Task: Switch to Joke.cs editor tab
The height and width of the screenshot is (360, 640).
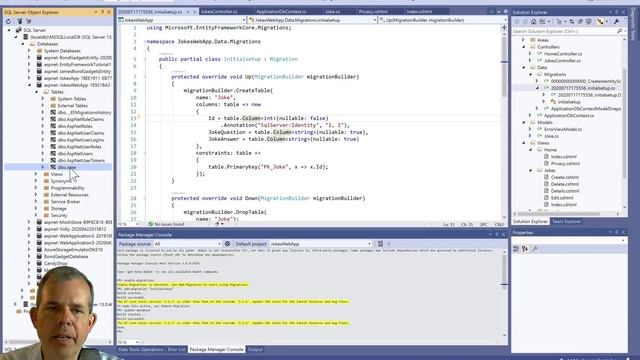Action: click(333, 11)
